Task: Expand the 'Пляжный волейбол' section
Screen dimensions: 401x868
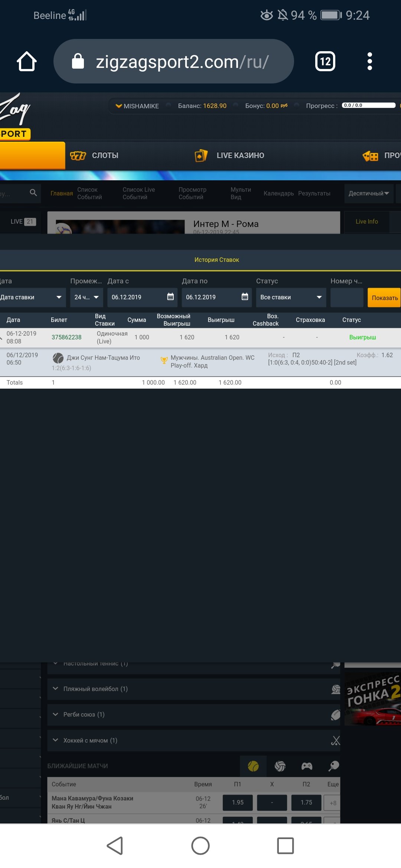Action: click(95, 689)
